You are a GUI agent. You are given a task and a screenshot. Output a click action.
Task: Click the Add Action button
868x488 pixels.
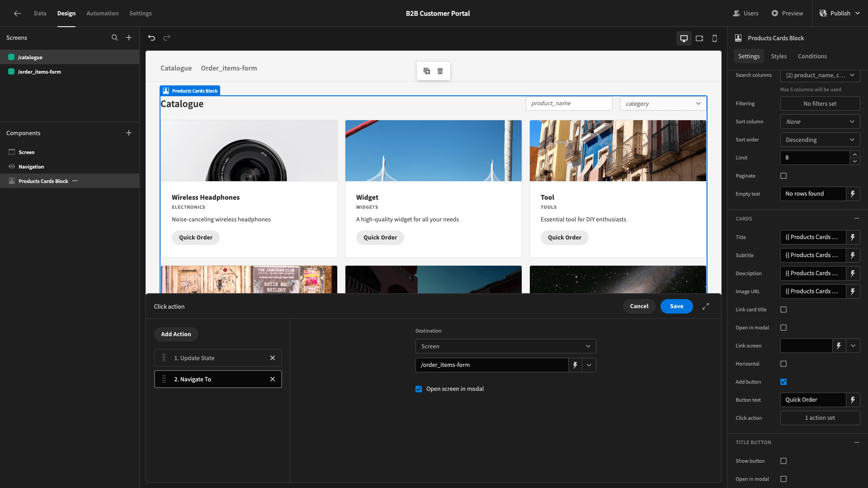coord(176,334)
